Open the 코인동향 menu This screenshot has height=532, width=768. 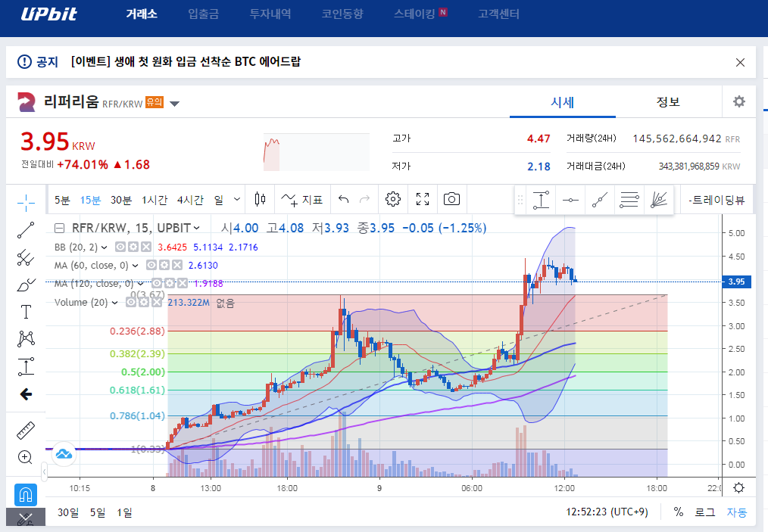coord(342,14)
